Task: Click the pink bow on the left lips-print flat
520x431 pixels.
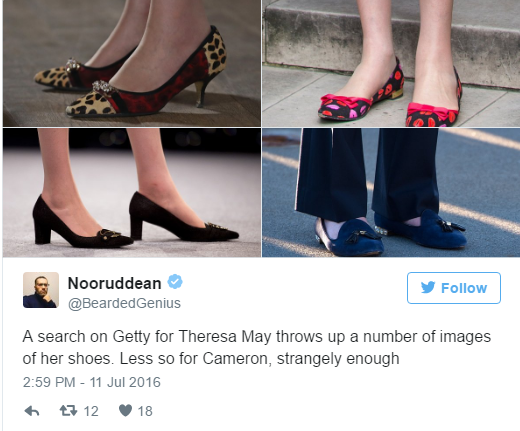Action: pos(346,100)
